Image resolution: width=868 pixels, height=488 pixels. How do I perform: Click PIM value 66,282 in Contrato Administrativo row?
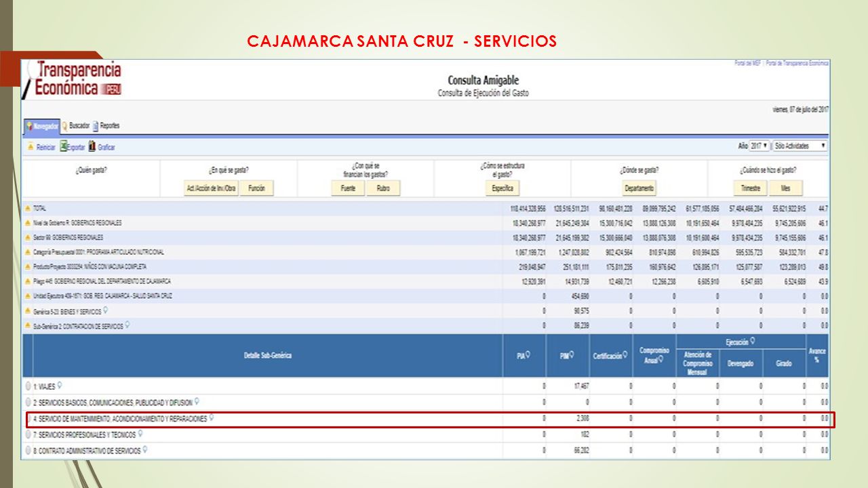[580, 451]
